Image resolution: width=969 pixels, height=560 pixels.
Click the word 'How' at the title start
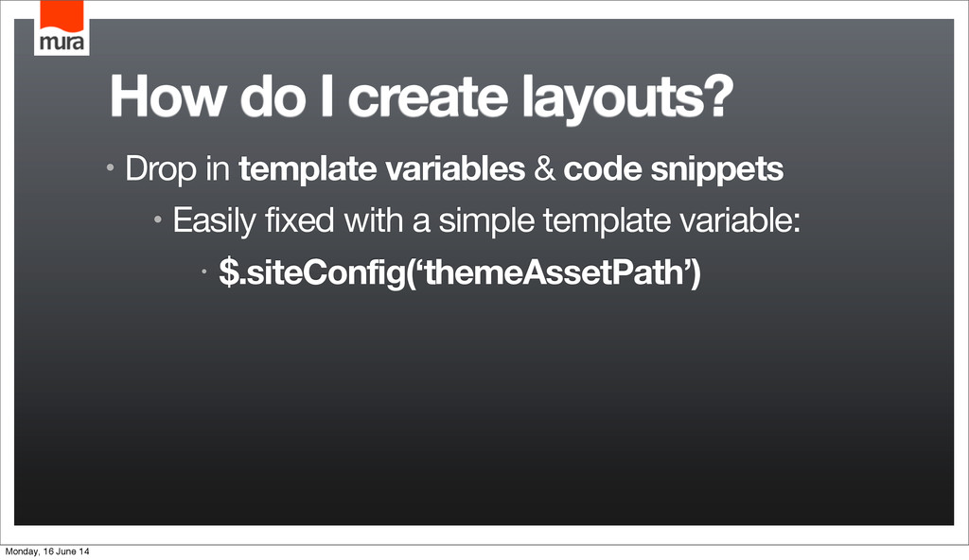167,96
